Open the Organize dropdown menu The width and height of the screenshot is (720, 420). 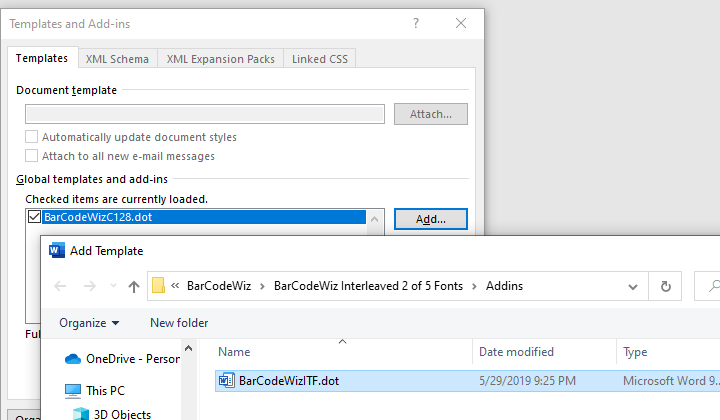[89, 323]
